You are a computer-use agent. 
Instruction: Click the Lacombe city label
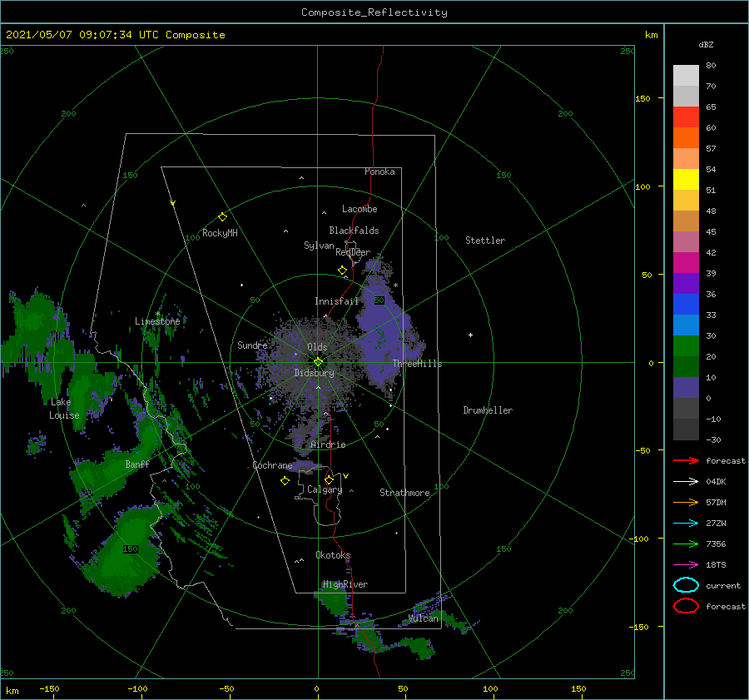(360, 209)
